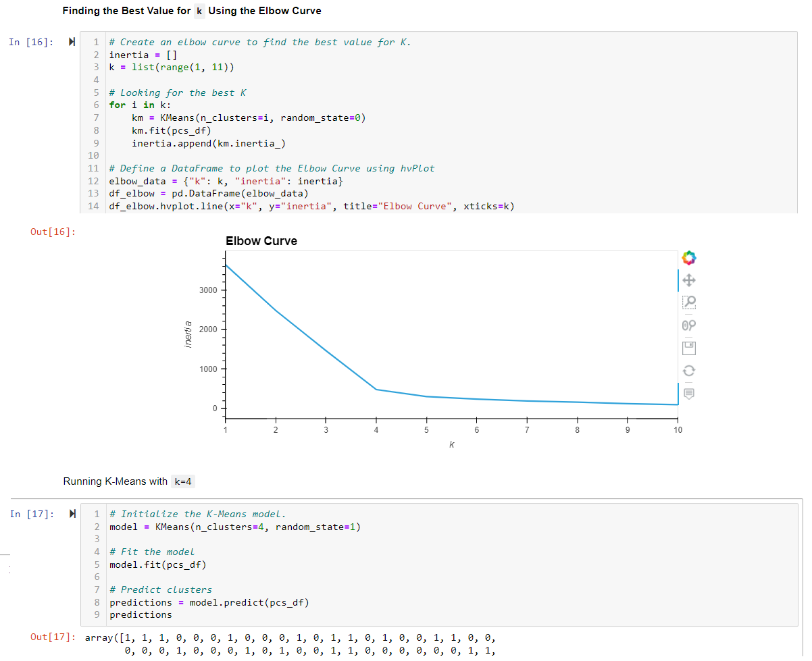The height and width of the screenshot is (661, 812).
Task: Click the run-cell arrow beside In [17]
Action: pos(72,513)
